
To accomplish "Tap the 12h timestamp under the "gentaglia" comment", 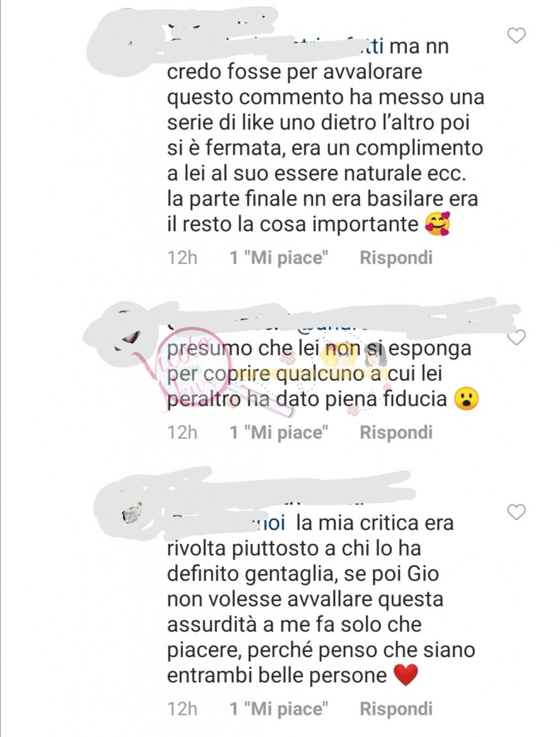I will click(182, 709).
